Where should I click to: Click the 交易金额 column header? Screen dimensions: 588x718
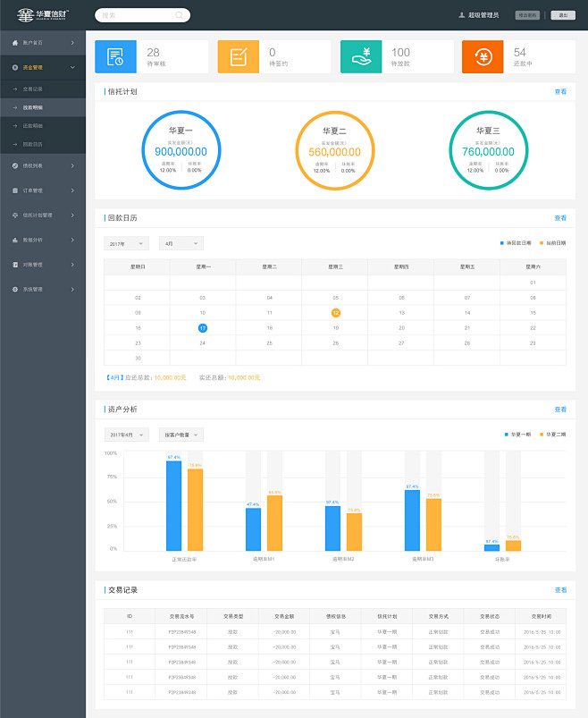point(284,616)
